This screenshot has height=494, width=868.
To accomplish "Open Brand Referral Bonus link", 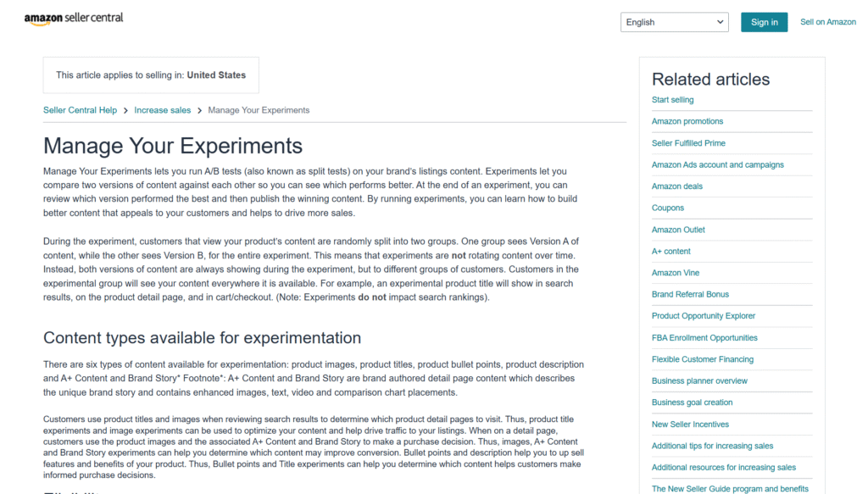I will pyautogui.click(x=690, y=294).
